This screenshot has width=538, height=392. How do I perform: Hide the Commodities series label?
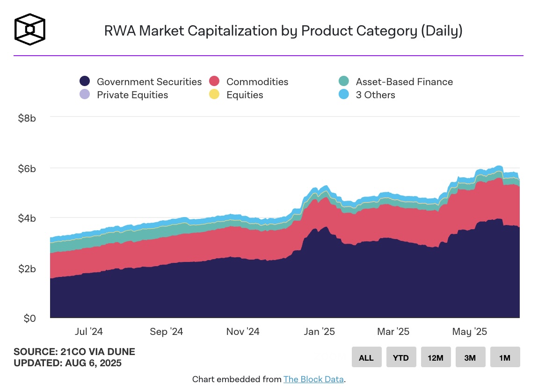coord(257,81)
